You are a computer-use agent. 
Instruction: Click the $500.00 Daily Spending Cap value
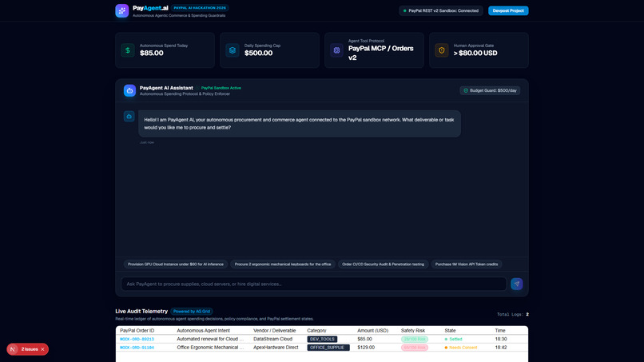pyautogui.click(x=258, y=53)
